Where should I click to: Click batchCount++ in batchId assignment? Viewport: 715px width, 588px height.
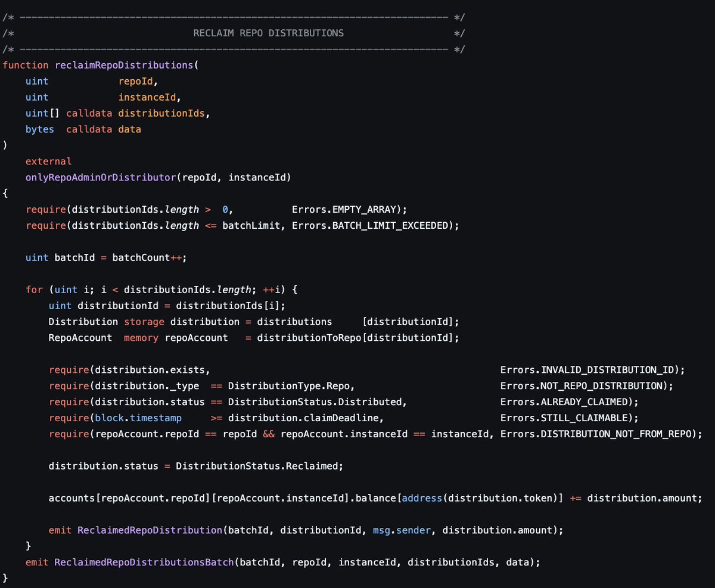[x=147, y=258]
